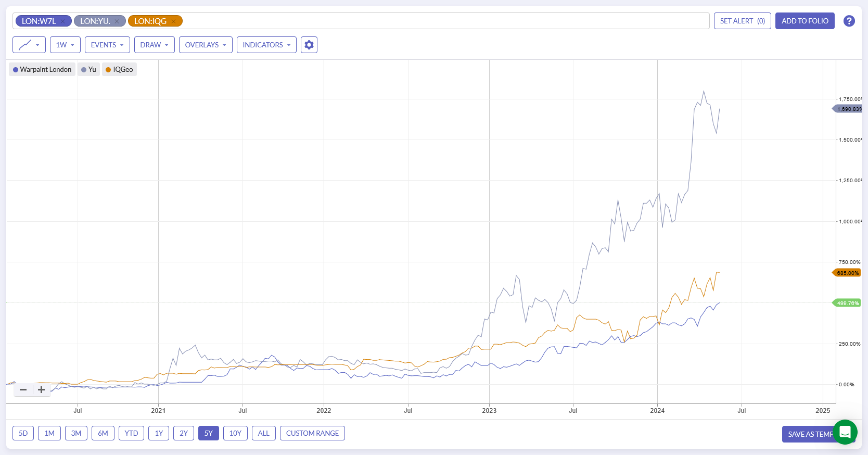The image size is (868, 455).
Task: Expand the INDICATORS menu
Action: pos(266,45)
